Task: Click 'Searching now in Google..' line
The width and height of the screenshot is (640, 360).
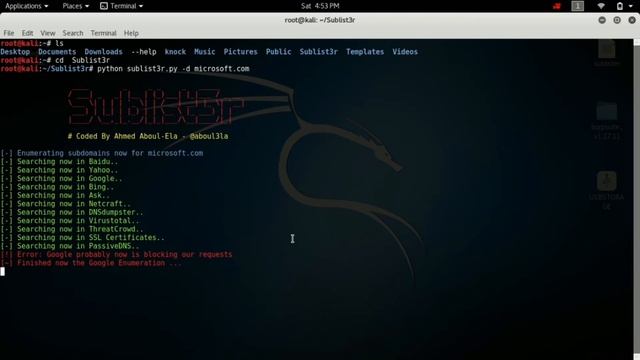Action: coord(61,178)
